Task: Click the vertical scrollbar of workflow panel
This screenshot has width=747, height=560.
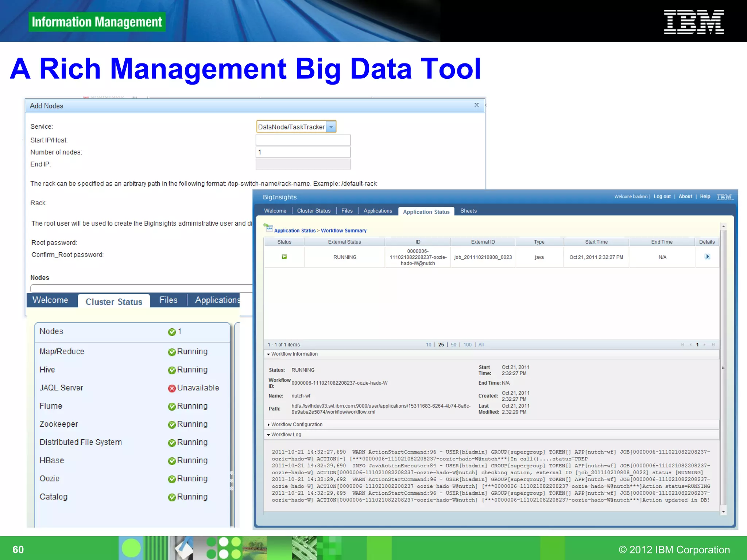Action: tap(723, 367)
